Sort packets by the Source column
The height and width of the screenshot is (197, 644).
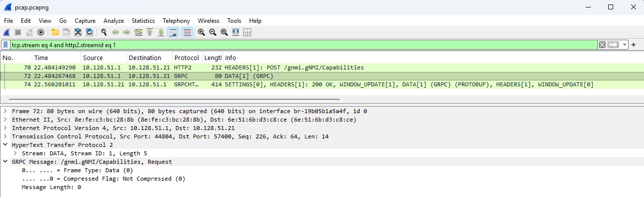click(x=103, y=58)
